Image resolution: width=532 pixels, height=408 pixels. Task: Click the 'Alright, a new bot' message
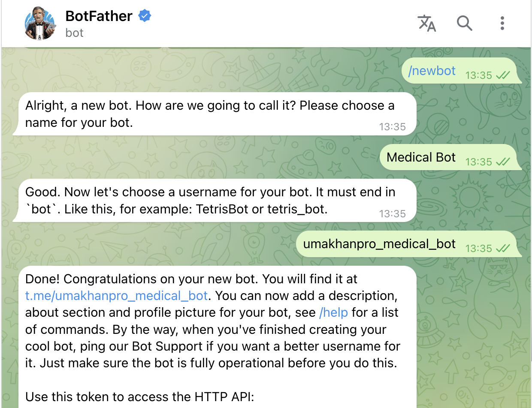(209, 114)
